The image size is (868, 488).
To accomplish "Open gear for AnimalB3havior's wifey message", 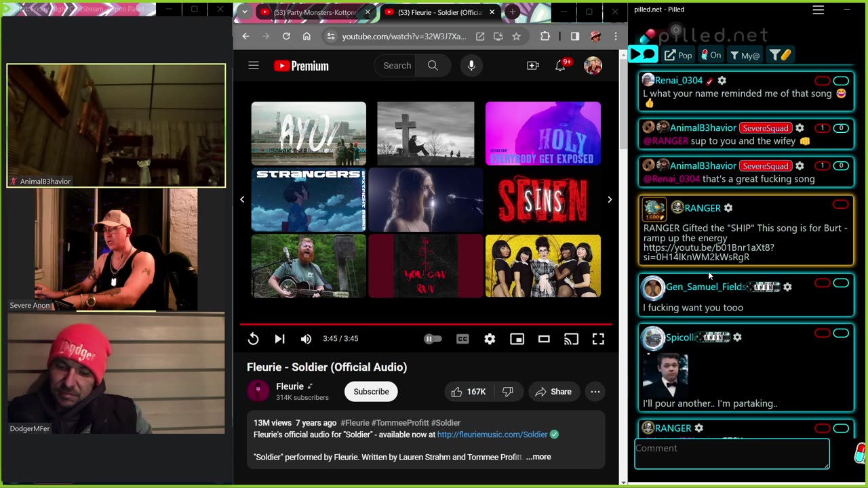I will coord(800,128).
